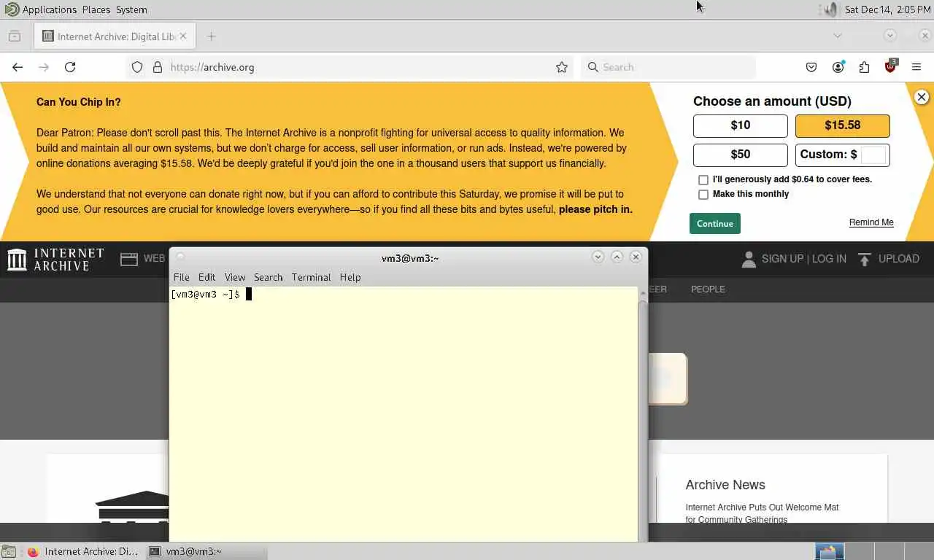Click the custom amount input field
The width and height of the screenshot is (934, 560).
click(x=873, y=155)
